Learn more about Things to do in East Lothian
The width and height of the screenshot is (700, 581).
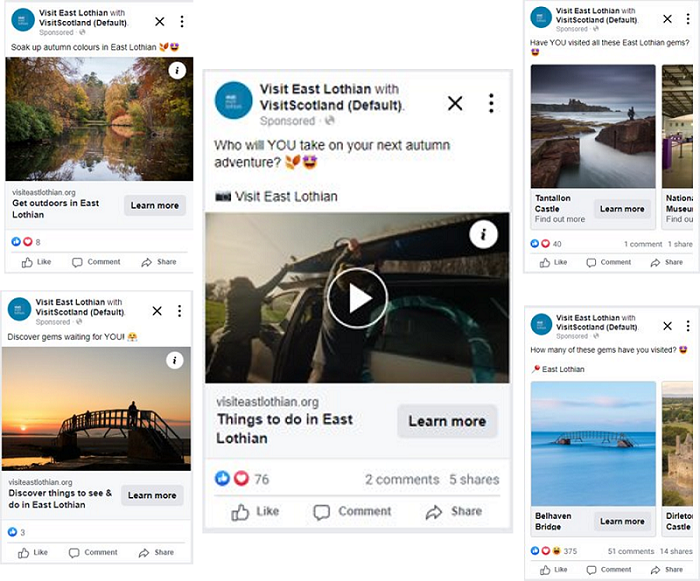pyautogui.click(x=447, y=421)
